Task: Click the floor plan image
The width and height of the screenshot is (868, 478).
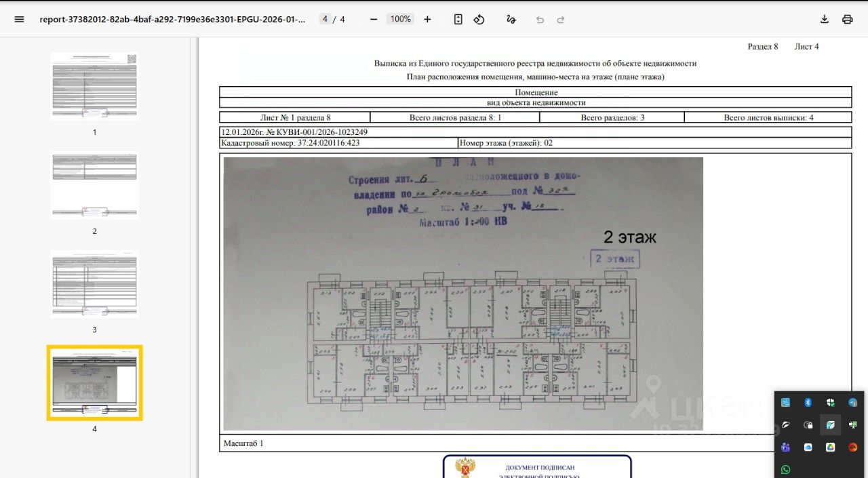Action: pos(463,294)
